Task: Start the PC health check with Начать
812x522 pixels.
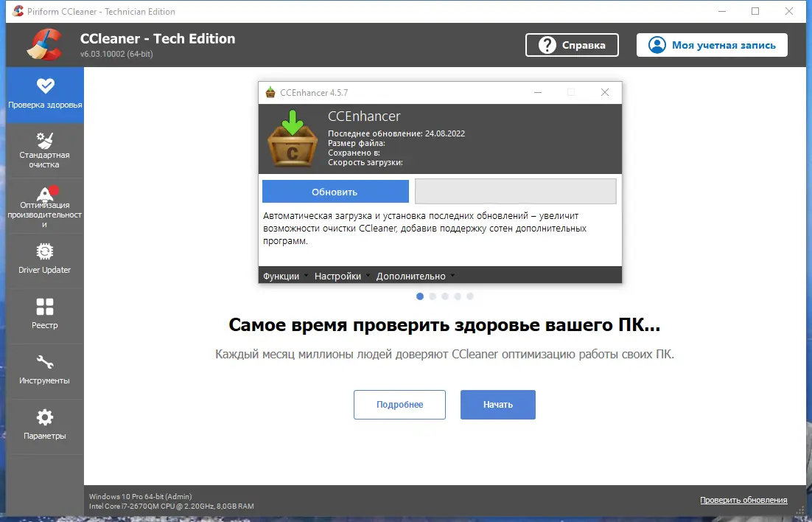Action: click(x=497, y=404)
